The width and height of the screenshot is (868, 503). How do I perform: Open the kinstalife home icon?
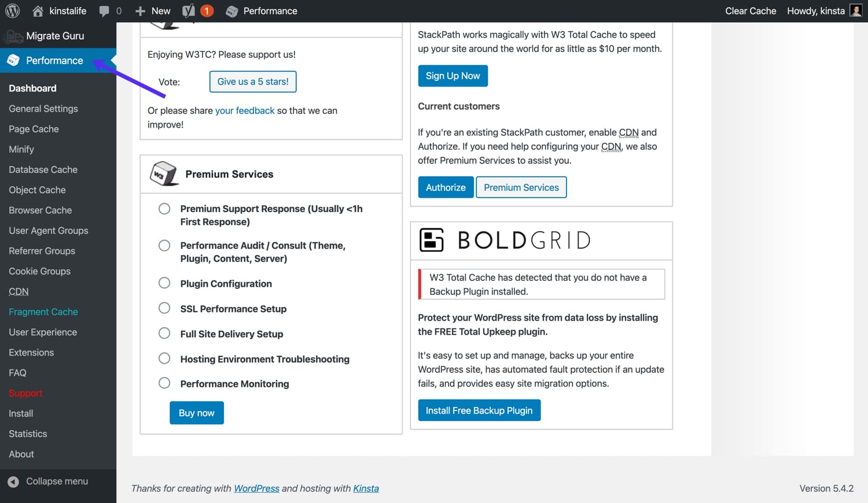pos(38,11)
